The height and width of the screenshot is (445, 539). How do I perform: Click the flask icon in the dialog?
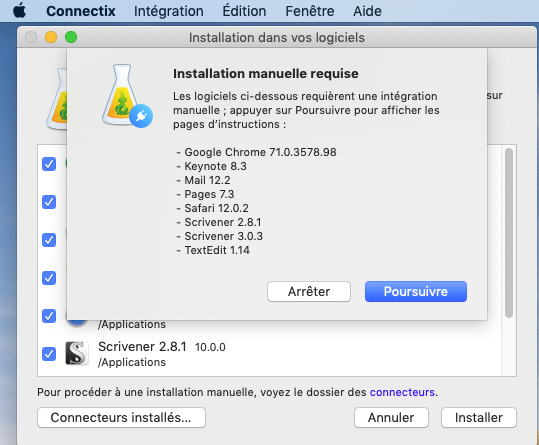pos(126,96)
